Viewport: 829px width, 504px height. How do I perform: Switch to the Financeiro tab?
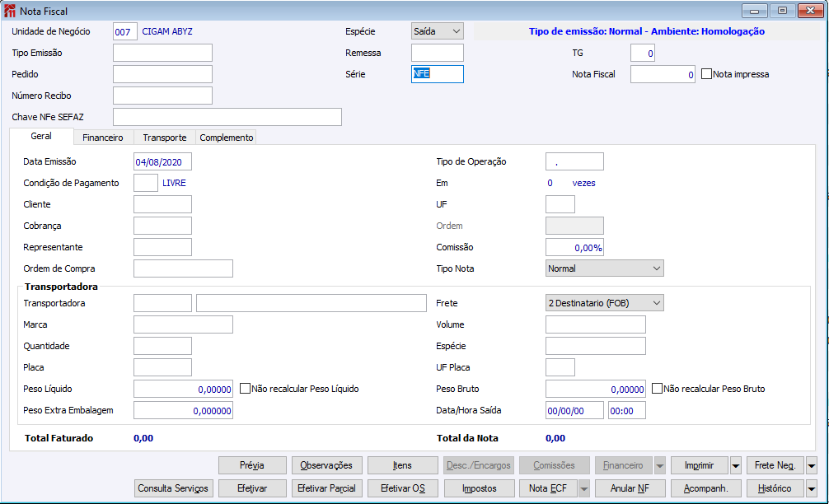(x=102, y=138)
